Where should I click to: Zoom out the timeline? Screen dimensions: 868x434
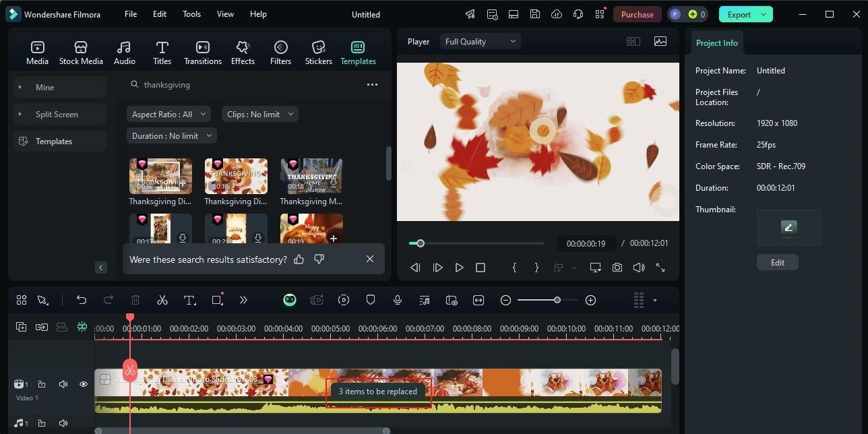[505, 300]
